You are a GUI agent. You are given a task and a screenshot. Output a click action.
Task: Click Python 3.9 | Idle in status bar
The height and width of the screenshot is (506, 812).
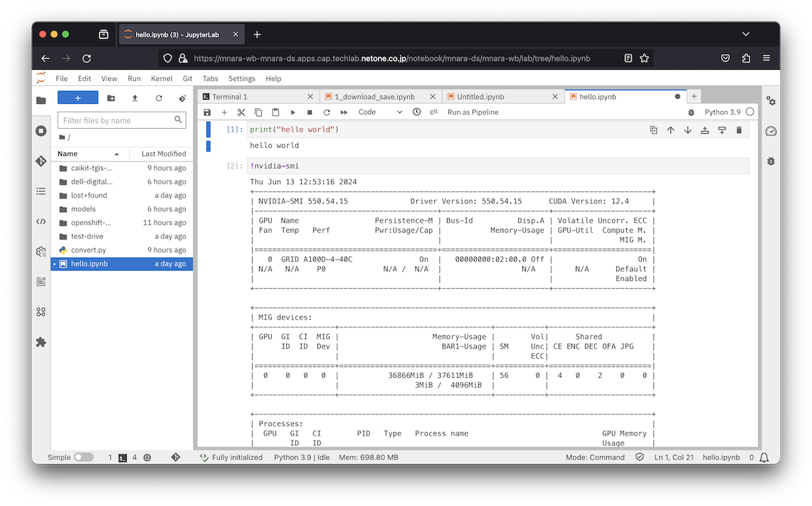[302, 458]
